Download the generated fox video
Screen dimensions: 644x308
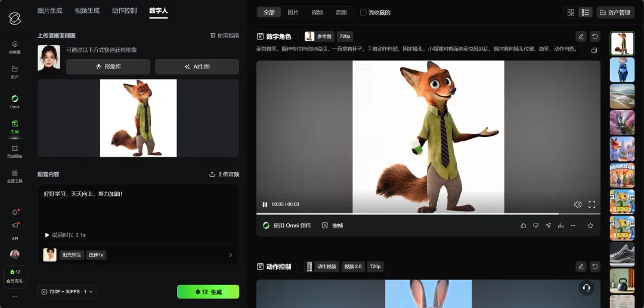coord(560,226)
